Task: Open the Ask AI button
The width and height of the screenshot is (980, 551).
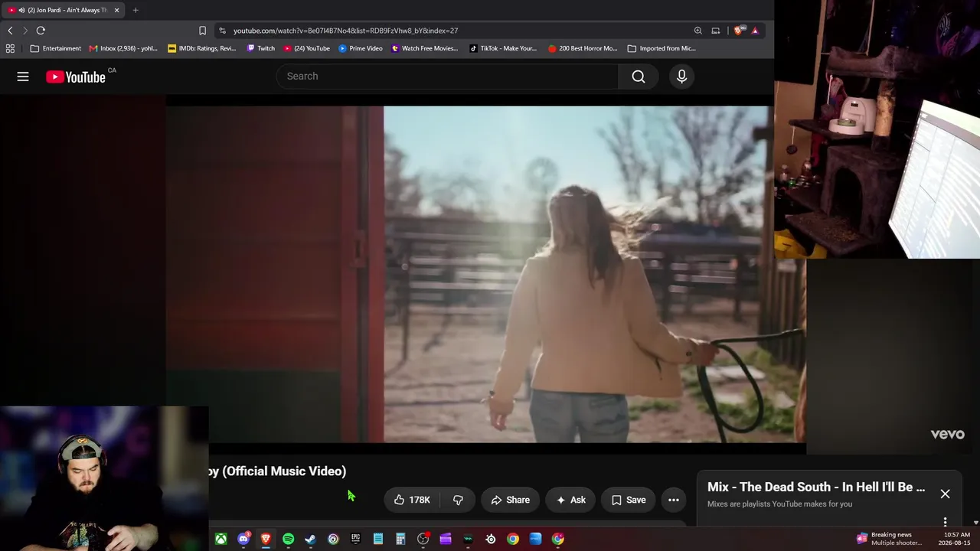Action: coord(570,500)
